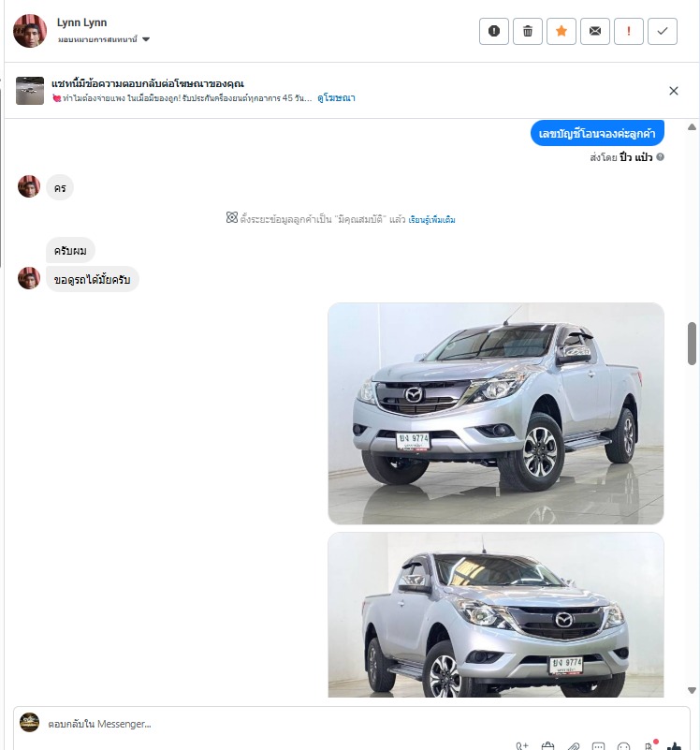Focus the Messenger reply text box
The image size is (700, 750).
coord(352,724)
